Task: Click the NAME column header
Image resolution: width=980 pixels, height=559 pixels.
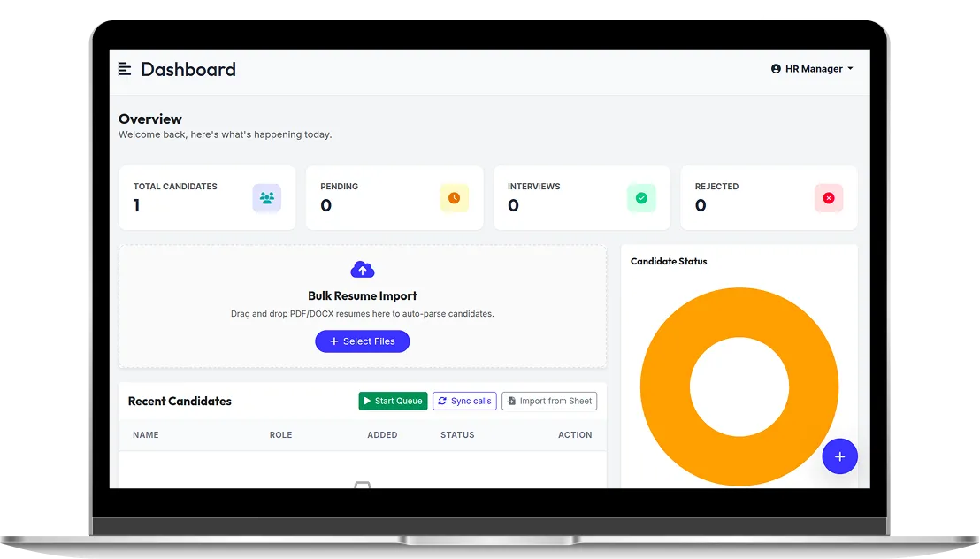Action: point(146,435)
